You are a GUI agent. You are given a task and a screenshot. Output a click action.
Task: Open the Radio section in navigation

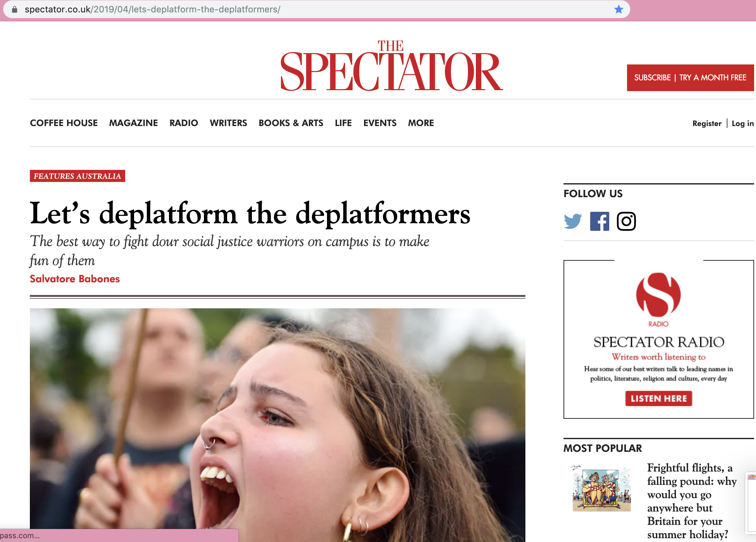pyautogui.click(x=184, y=123)
